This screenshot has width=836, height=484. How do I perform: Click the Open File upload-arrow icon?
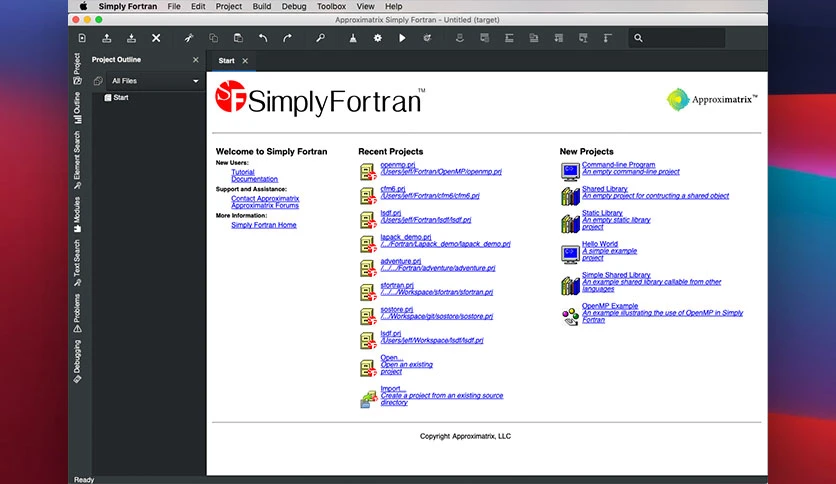(x=107, y=38)
